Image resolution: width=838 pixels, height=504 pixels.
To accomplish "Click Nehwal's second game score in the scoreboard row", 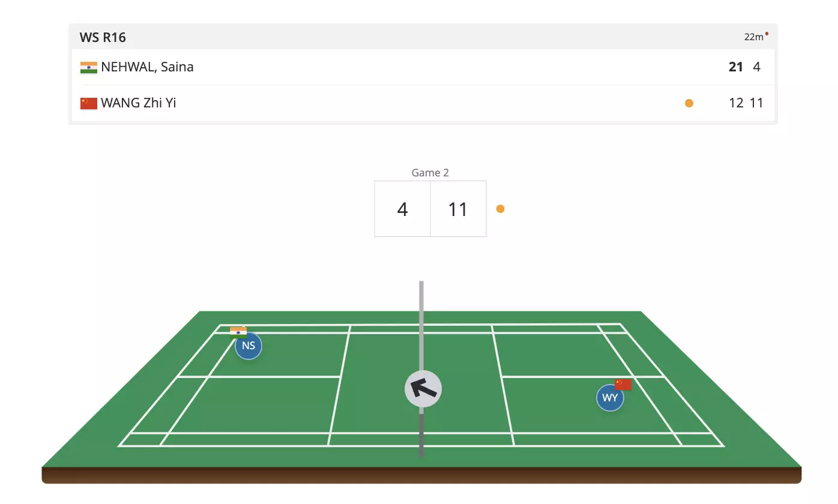I will [x=757, y=67].
